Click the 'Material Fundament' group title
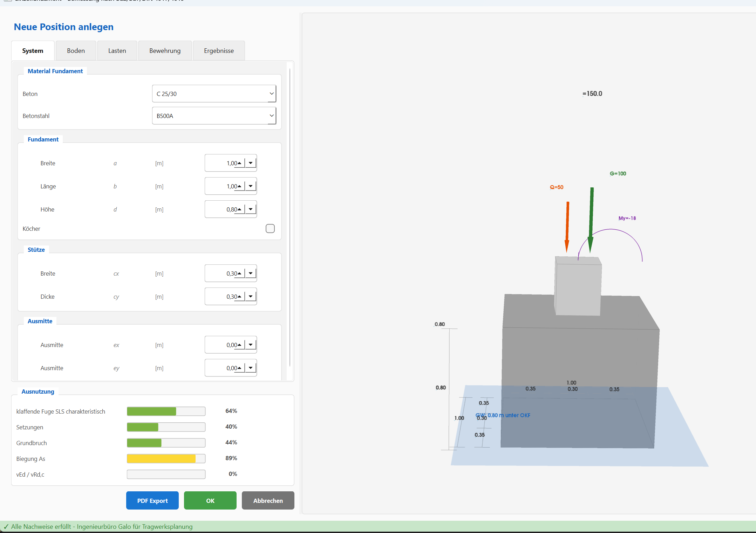The width and height of the screenshot is (756, 533). pyautogui.click(x=55, y=71)
